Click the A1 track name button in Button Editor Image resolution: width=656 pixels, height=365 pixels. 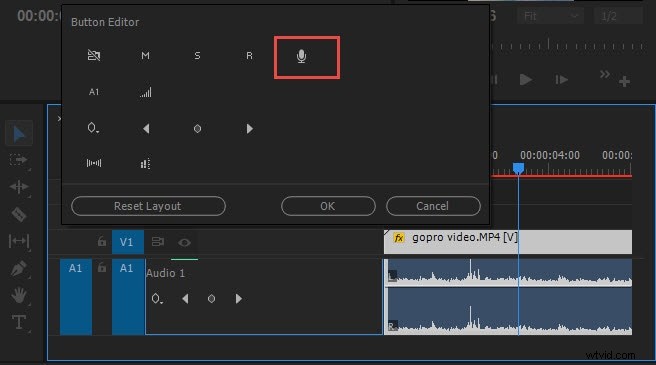(94, 92)
